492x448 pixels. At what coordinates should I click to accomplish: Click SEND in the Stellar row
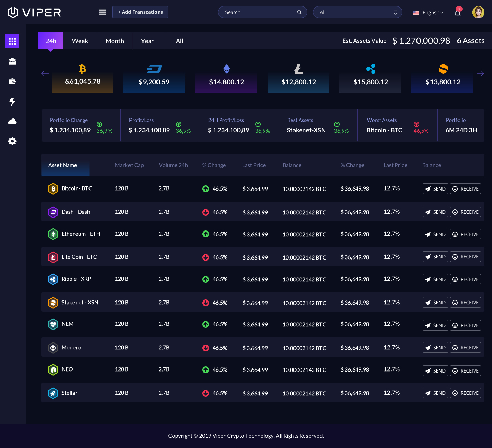pos(435,393)
